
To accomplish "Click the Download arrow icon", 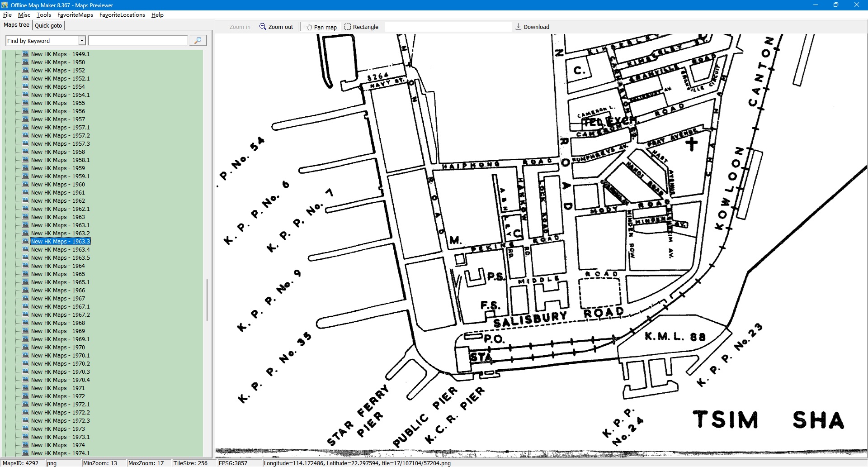I will (x=519, y=27).
